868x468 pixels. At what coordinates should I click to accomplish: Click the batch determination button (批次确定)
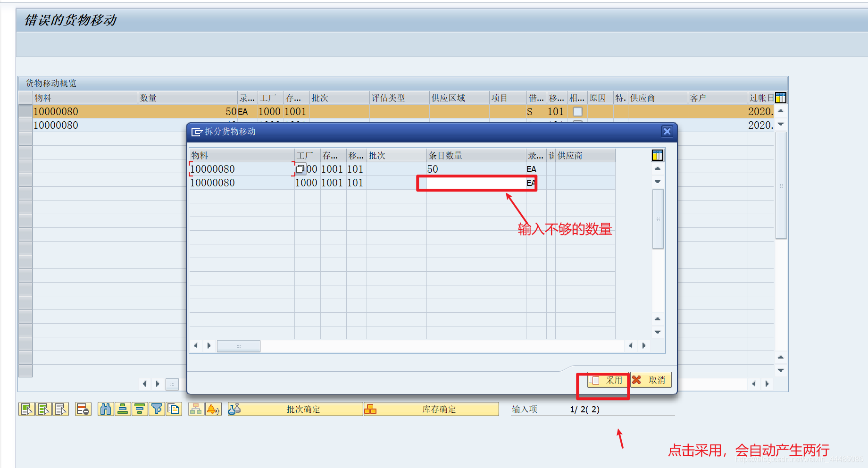pos(295,409)
